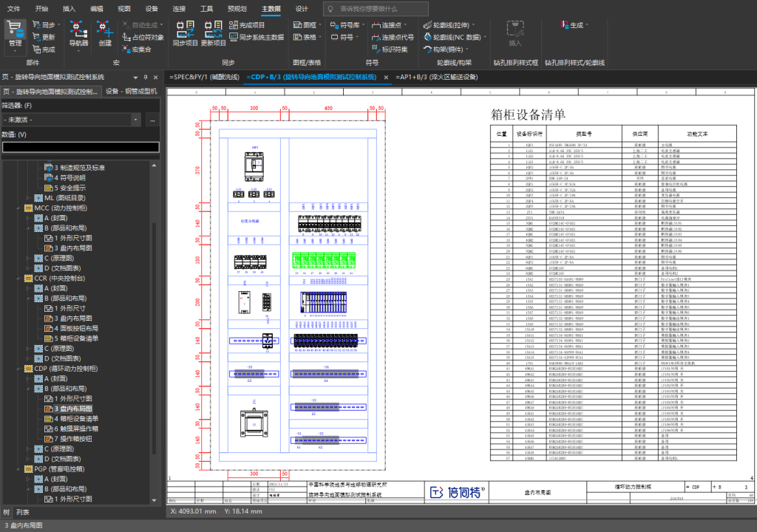Open the 管理 button dropdown arrow
The width and height of the screenshot is (757, 532).
15,50
